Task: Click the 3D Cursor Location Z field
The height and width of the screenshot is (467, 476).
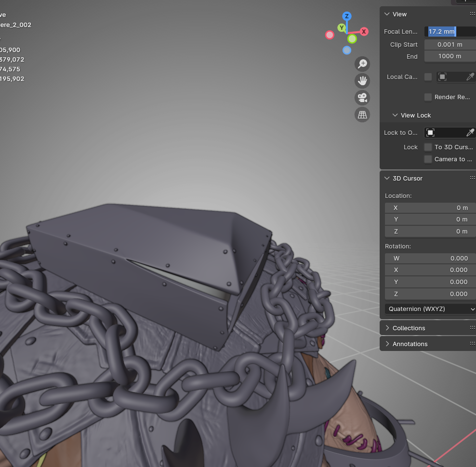Action: point(430,232)
